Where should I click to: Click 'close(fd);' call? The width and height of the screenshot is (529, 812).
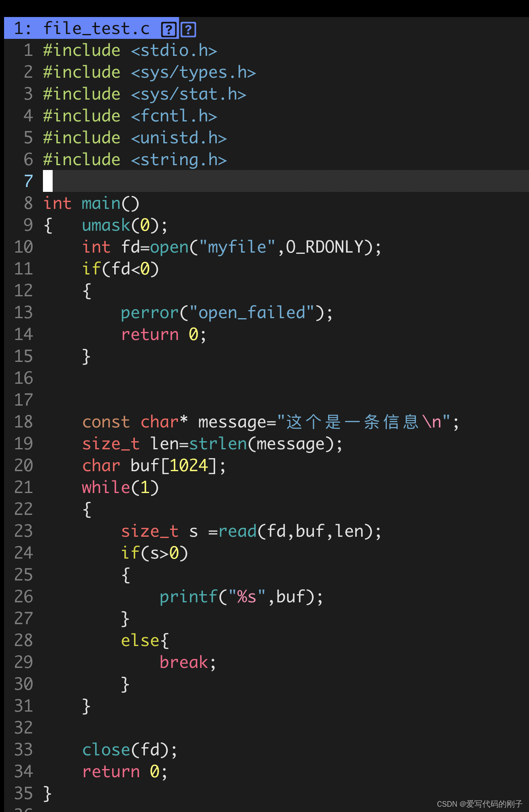(x=130, y=750)
